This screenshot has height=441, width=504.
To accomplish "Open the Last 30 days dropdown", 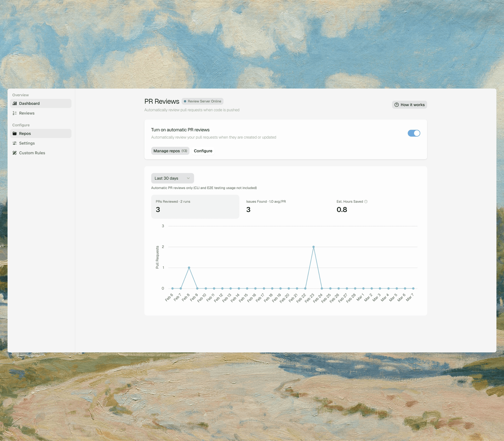I will click(x=172, y=178).
